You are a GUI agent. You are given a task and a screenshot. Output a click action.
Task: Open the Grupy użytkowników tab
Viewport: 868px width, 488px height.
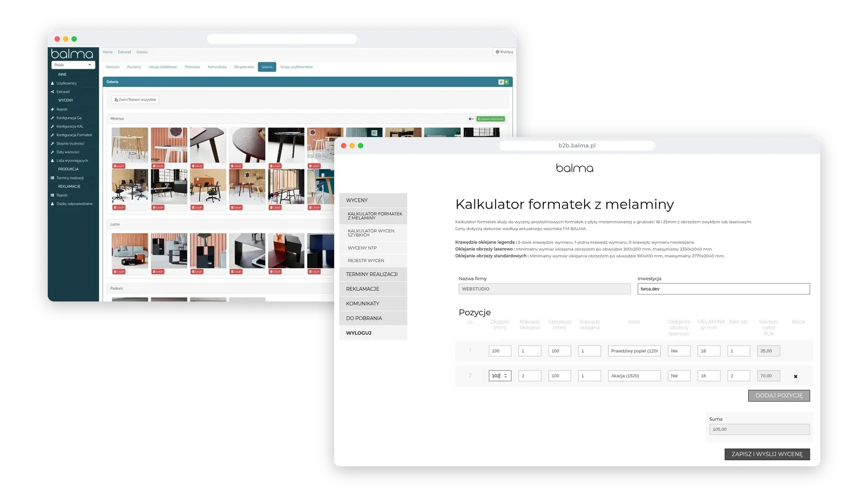point(296,67)
